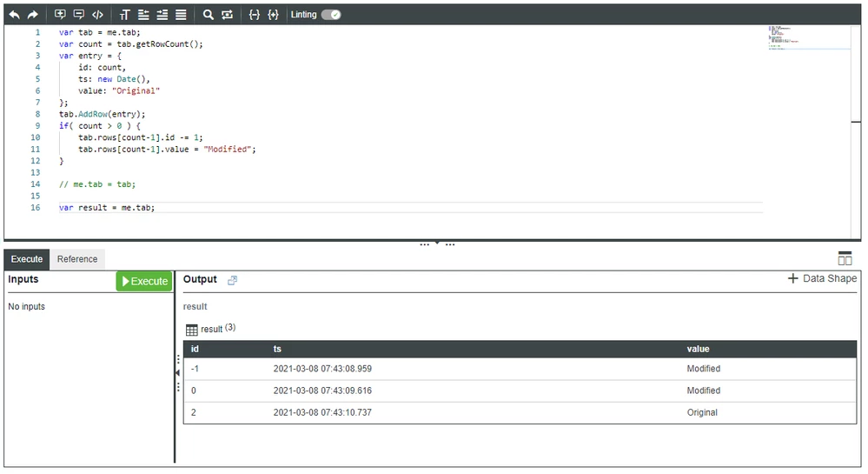Click the 'value: "Original"' code line

click(x=119, y=91)
